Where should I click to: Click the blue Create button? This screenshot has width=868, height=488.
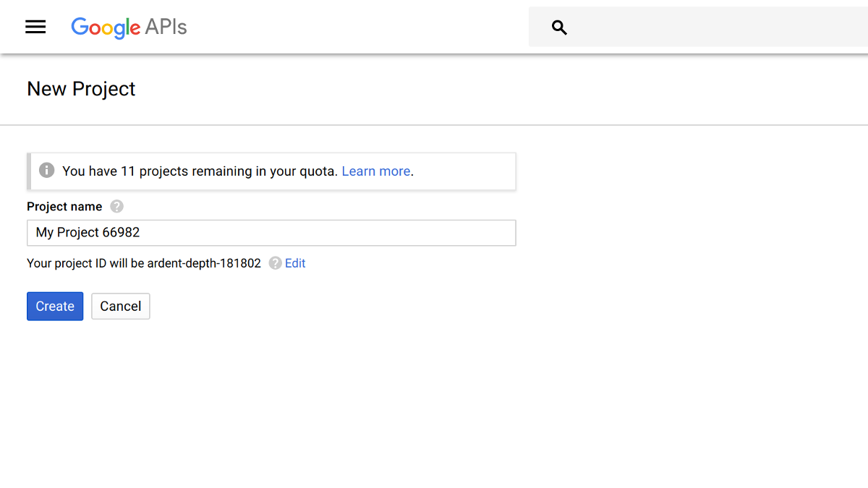coord(54,306)
